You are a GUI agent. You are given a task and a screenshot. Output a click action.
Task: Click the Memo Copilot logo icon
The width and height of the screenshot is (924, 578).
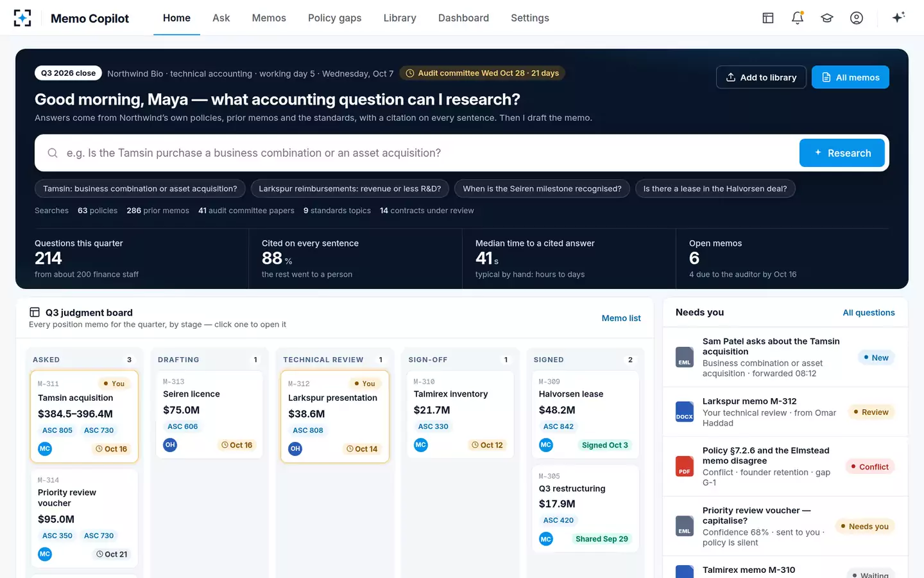[x=22, y=18]
